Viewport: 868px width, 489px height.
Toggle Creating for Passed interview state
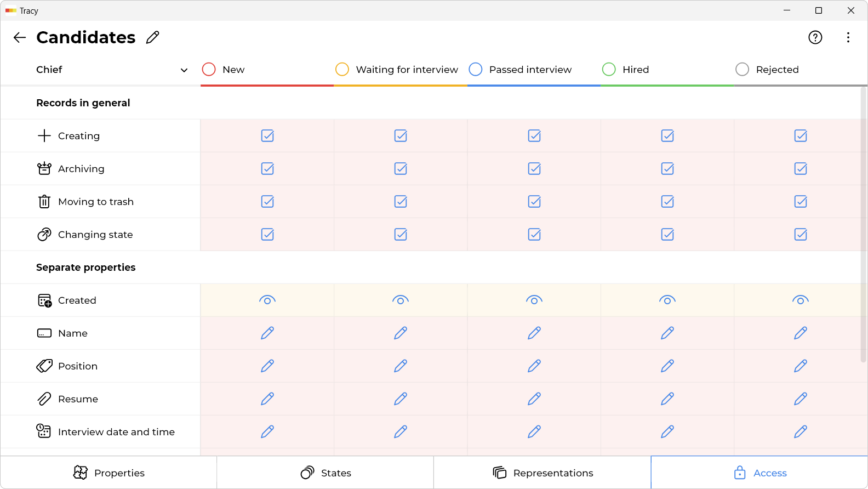click(534, 135)
